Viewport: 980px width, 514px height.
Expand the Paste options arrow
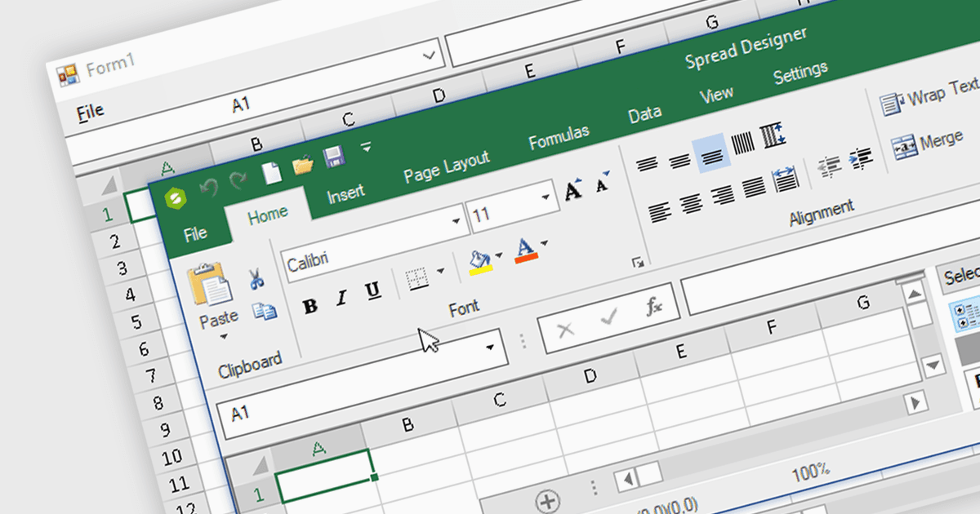tap(224, 336)
